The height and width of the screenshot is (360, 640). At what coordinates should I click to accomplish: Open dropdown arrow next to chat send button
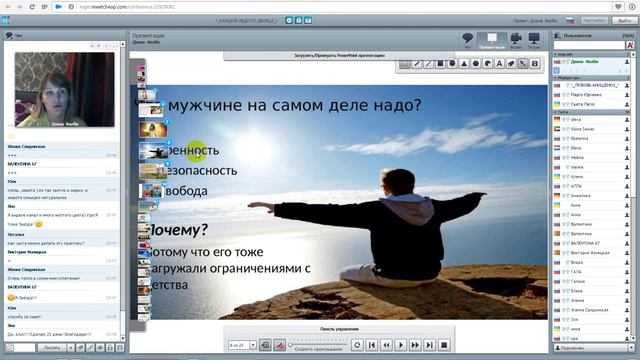[71, 348]
